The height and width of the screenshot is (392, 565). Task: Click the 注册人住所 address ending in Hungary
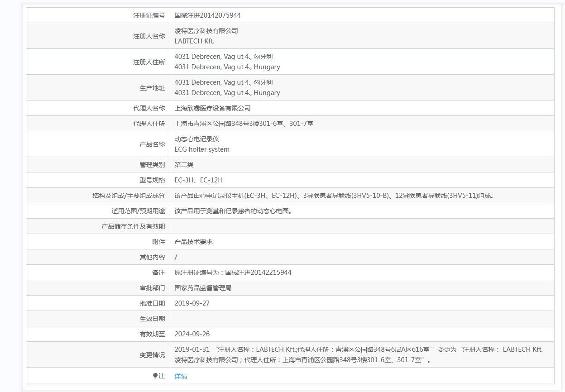click(x=227, y=67)
